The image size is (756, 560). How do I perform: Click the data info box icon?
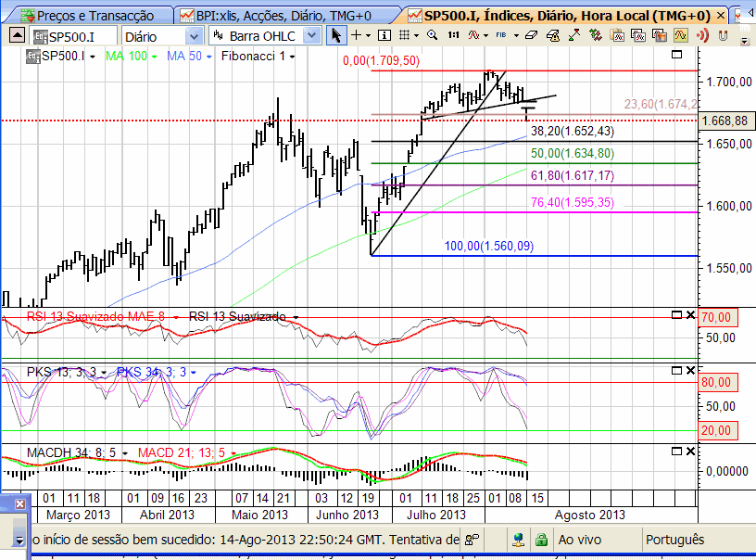click(x=384, y=35)
